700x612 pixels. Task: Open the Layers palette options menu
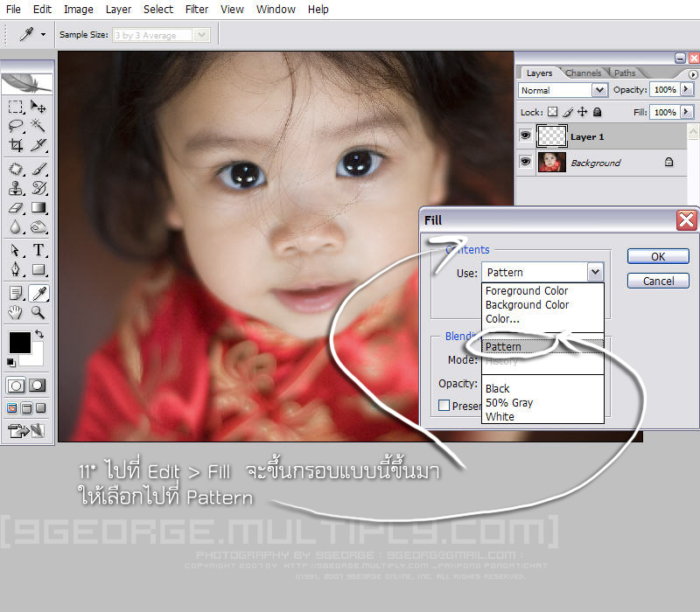point(693,74)
